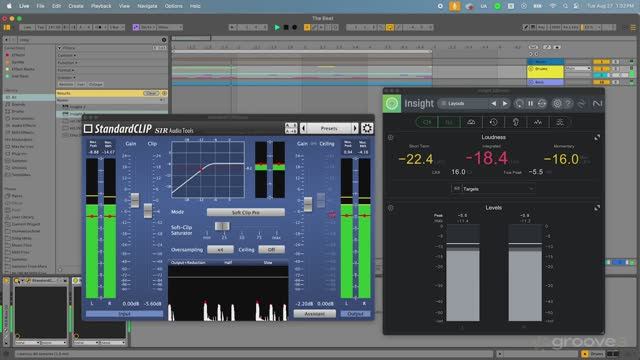This screenshot has height=360, width=640.
Task: Click the Ableton transport Play button
Action: point(277,27)
